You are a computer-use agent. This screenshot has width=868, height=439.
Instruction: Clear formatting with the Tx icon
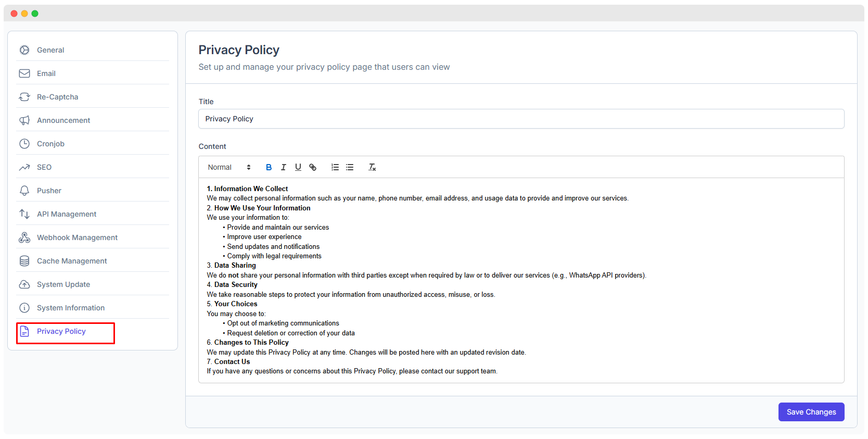pos(372,167)
